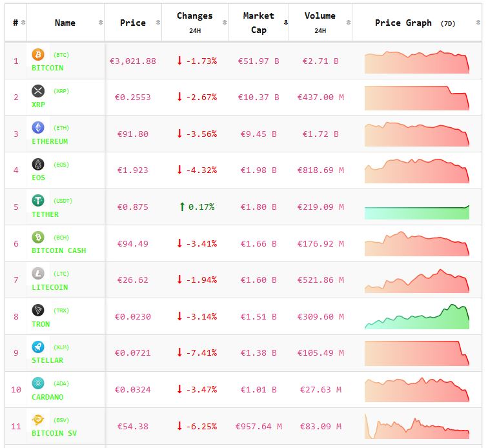The image size is (488, 448).
Task: Click the Bitcoin orange coin icon
Action: pos(37,54)
